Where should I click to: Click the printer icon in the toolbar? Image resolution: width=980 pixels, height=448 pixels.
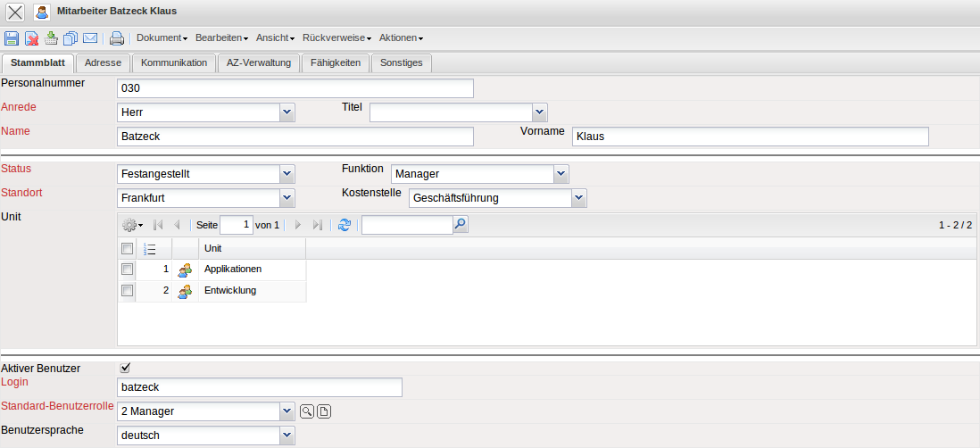pos(116,38)
